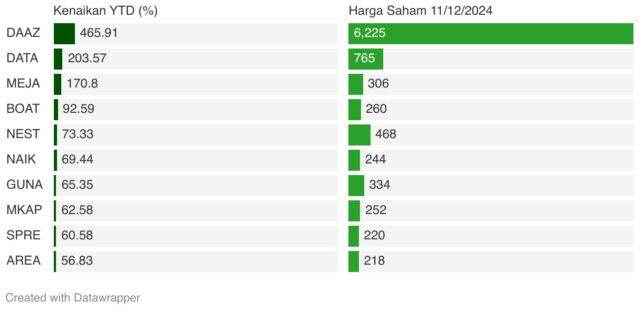Select the GUNA 334 price bar

356,186
